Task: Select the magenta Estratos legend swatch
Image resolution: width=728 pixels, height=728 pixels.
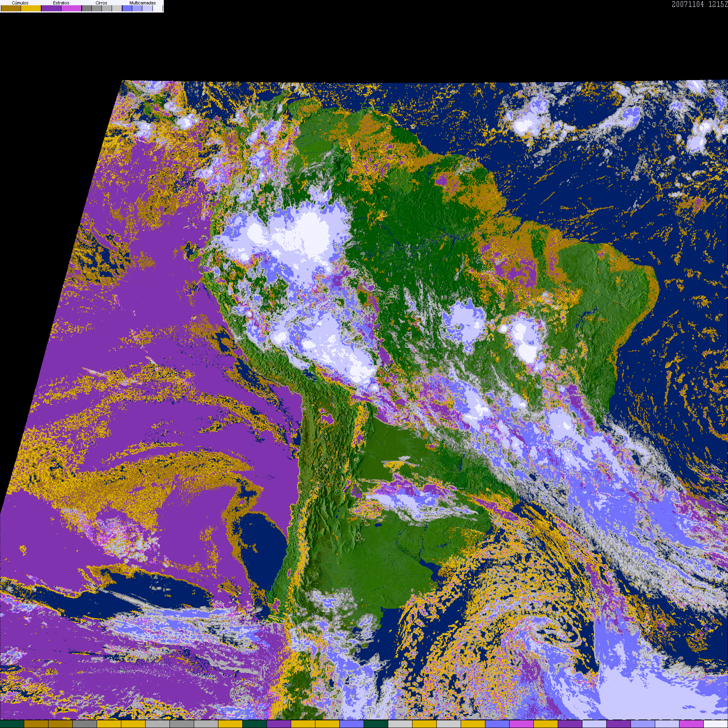Action: pos(72,8)
